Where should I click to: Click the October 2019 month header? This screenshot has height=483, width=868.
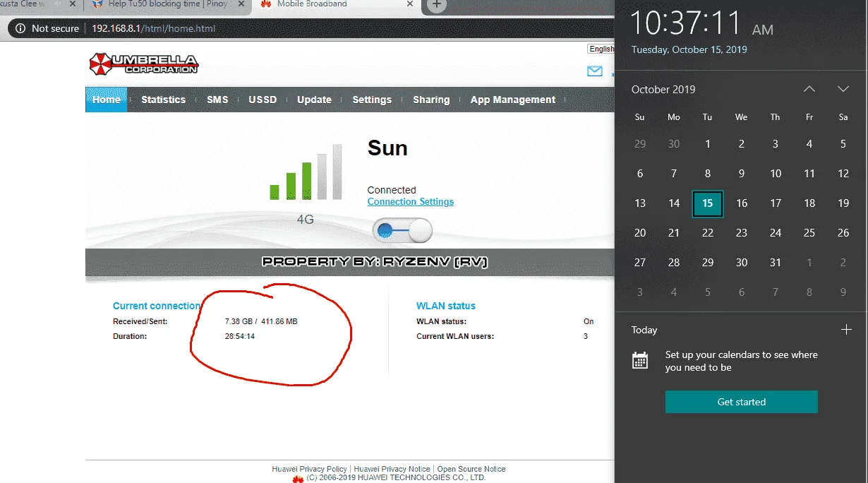[663, 90]
